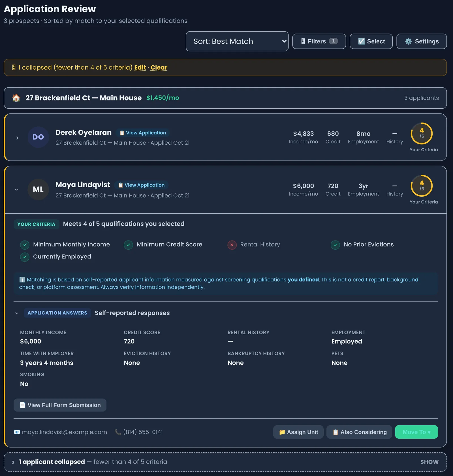
Task: Click the house icon for 27 Brackenfield Ct
Action: (16, 98)
